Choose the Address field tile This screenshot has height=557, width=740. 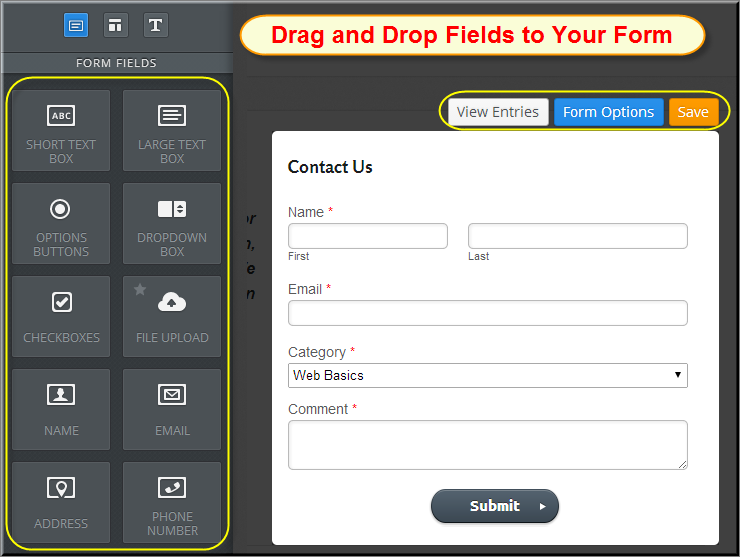click(x=61, y=503)
